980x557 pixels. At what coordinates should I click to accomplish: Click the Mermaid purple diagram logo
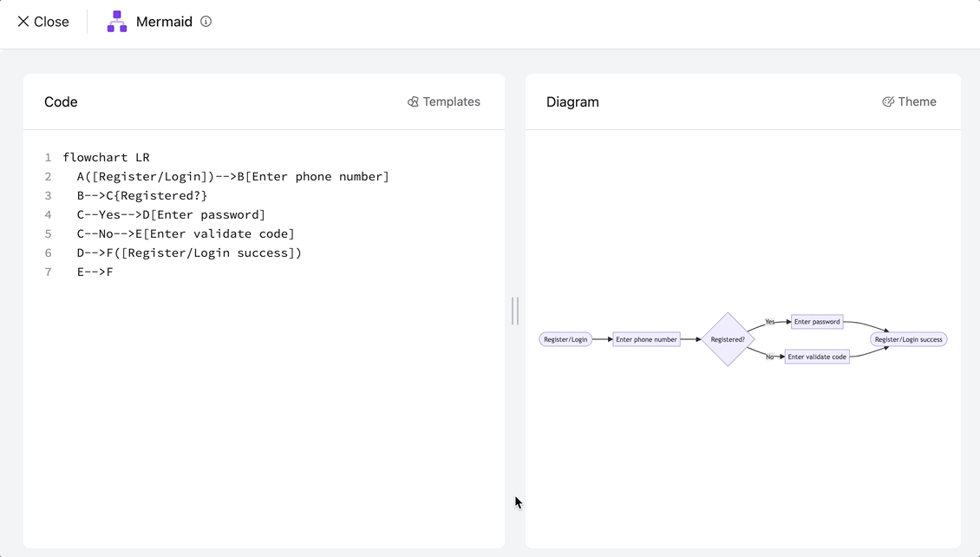(117, 22)
